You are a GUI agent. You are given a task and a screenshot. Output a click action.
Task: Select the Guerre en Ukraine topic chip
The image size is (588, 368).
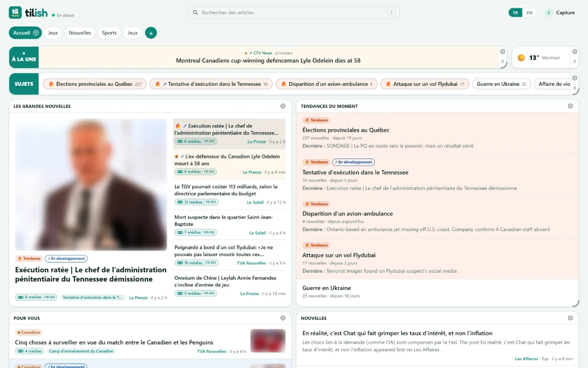[501, 84]
